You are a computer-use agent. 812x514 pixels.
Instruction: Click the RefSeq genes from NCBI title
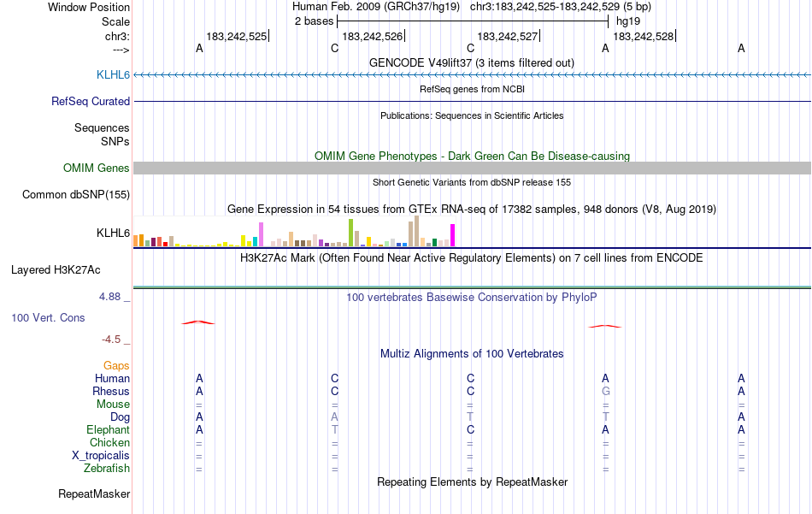tap(473, 89)
